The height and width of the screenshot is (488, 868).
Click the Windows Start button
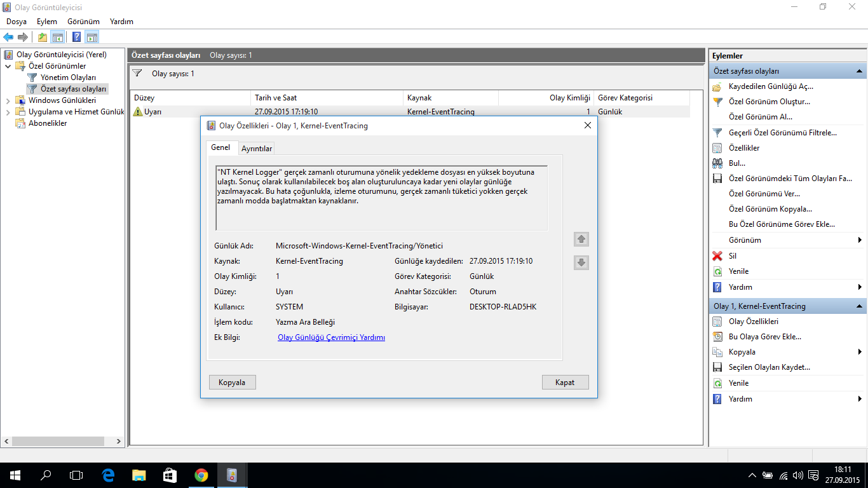pos(15,475)
